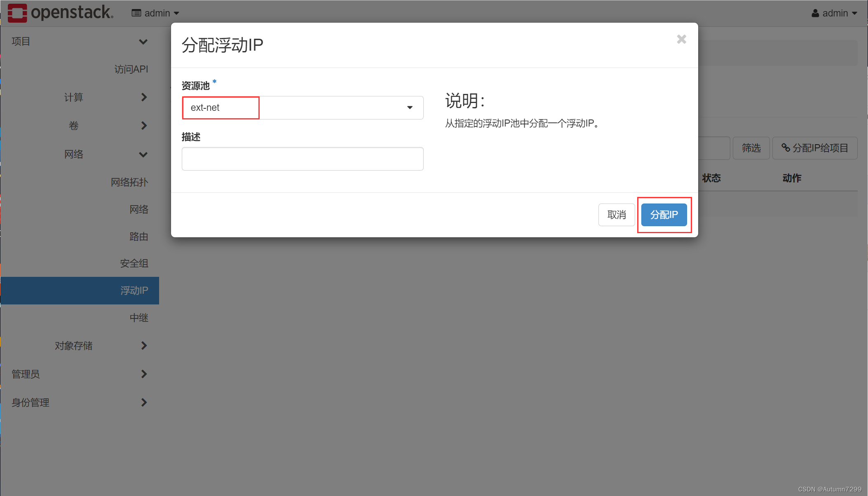Open 访问API in sidebar
The width and height of the screenshot is (868, 496).
pos(131,69)
